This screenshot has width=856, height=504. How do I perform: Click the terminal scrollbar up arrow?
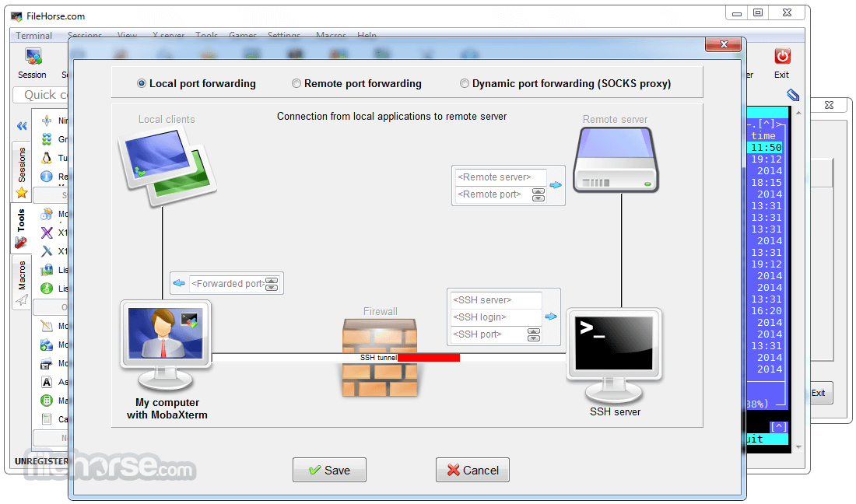pyautogui.click(x=798, y=113)
